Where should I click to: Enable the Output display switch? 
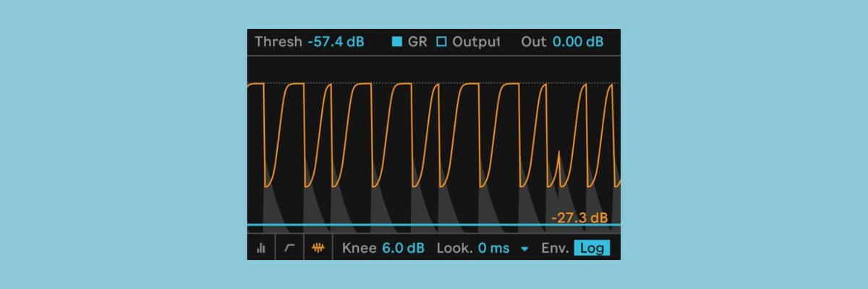point(441,42)
